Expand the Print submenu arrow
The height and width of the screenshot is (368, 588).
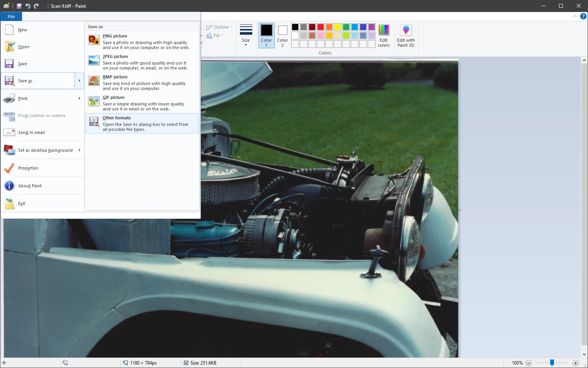[x=80, y=98]
